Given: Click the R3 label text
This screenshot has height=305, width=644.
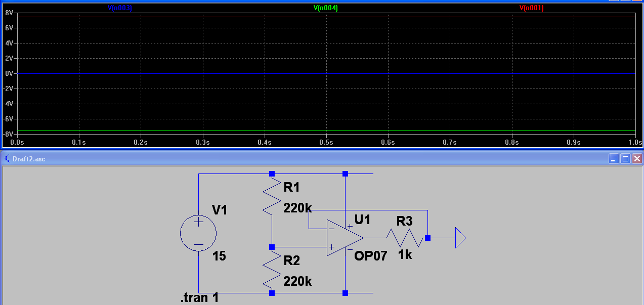Looking at the screenshot, I should [404, 221].
